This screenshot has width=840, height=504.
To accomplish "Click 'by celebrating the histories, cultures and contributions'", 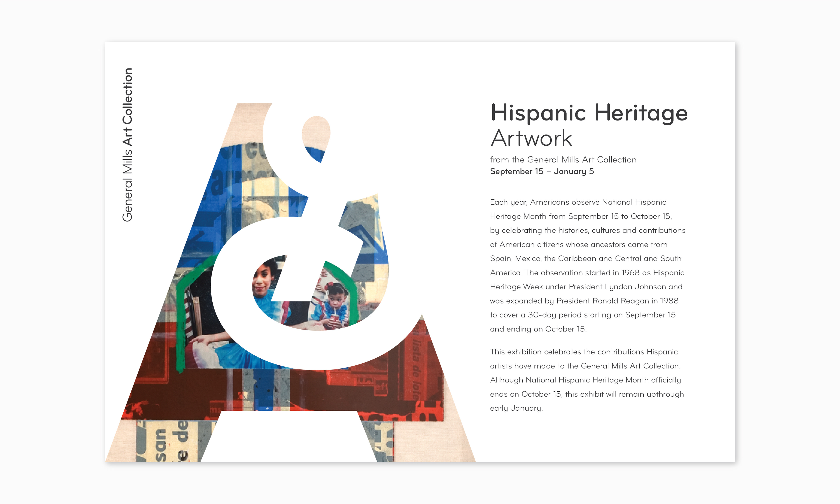I will point(588,231).
